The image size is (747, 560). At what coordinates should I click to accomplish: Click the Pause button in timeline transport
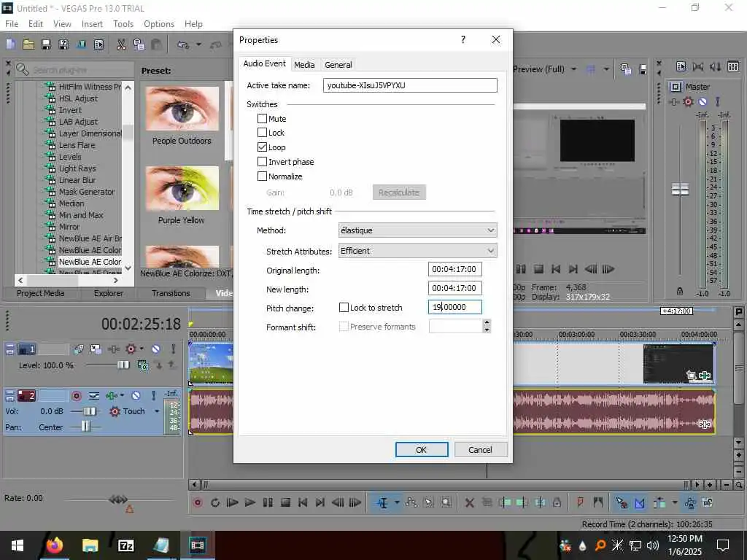coord(268,502)
